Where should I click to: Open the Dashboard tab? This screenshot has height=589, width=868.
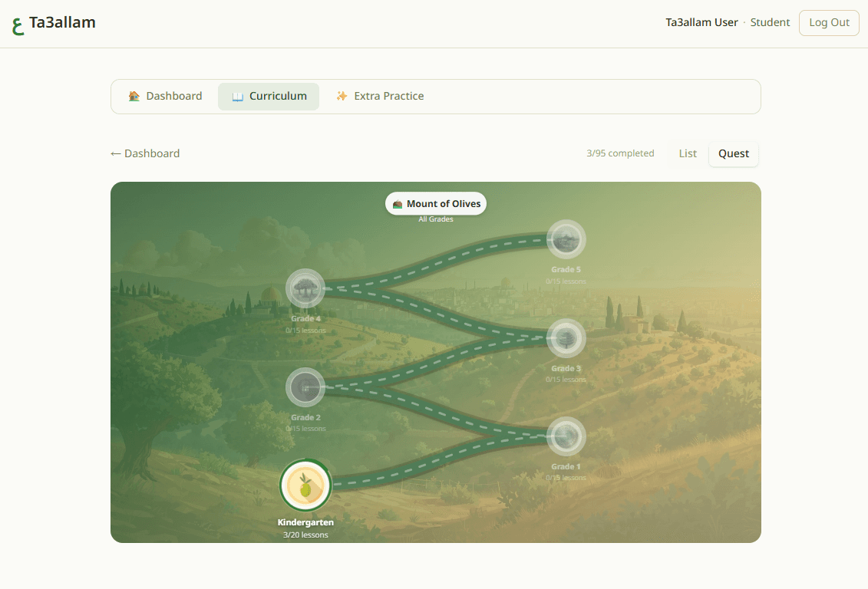click(x=165, y=96)
